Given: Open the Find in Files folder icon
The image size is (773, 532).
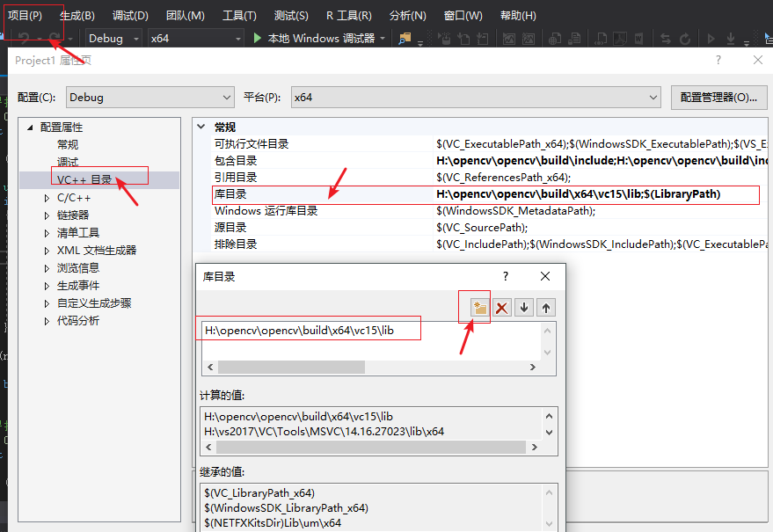Looking at the screenshot, I should point(405,38).
